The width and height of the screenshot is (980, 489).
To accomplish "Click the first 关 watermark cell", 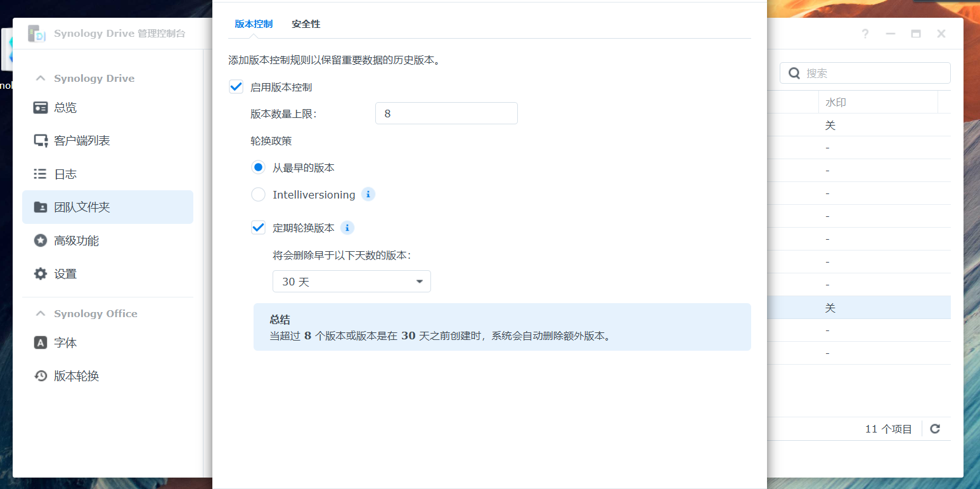I will (830, 126).
